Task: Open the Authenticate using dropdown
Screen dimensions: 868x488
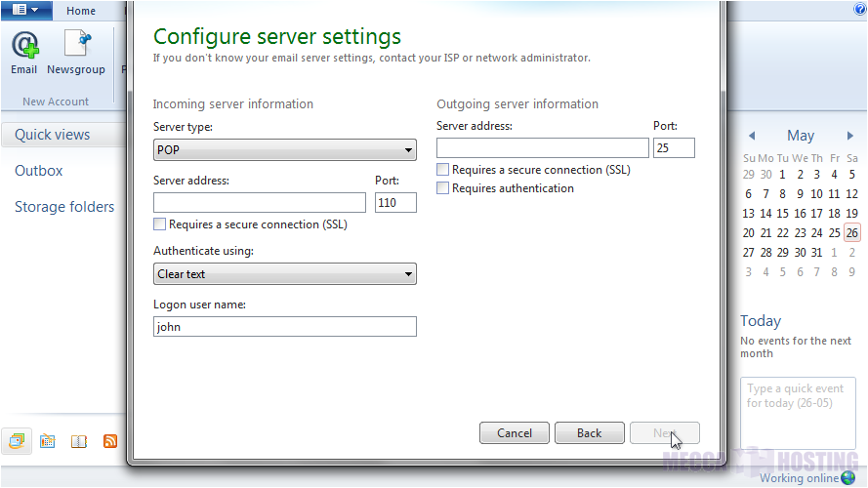Action: coord(285,274)
